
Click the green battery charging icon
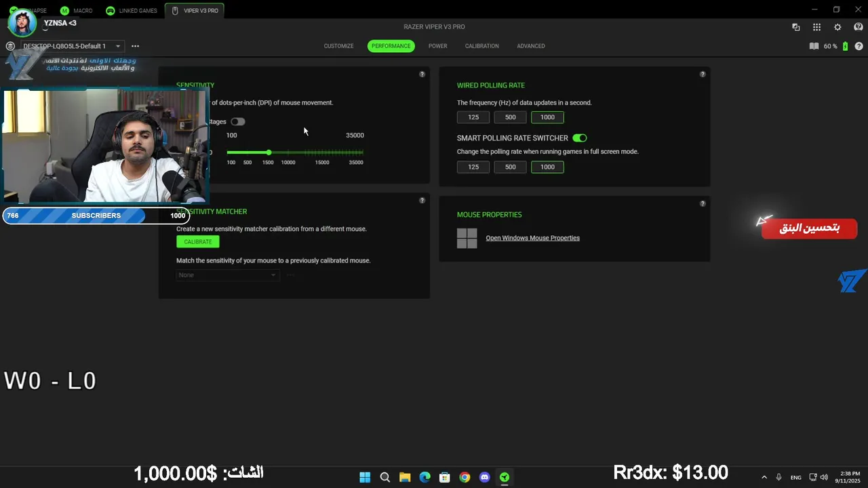click(x=845, y=46)
